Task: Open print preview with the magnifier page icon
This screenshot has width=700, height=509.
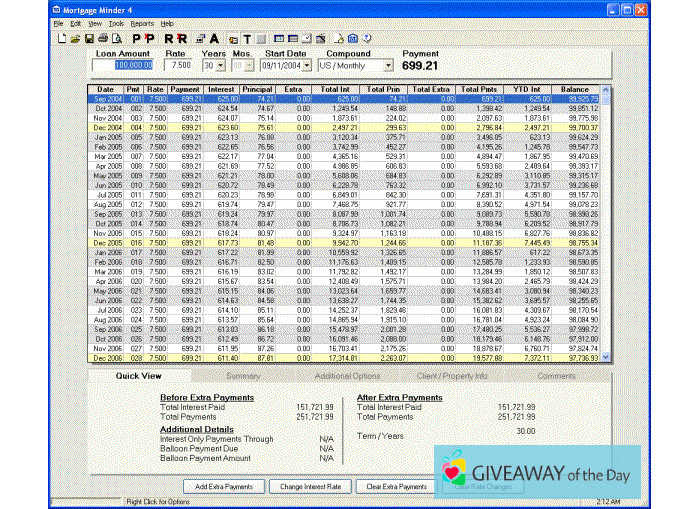Action: coord(116,37)
